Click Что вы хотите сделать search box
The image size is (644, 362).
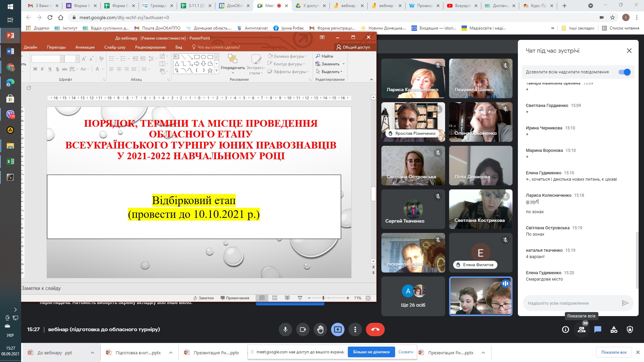click(x=216, y=47)
